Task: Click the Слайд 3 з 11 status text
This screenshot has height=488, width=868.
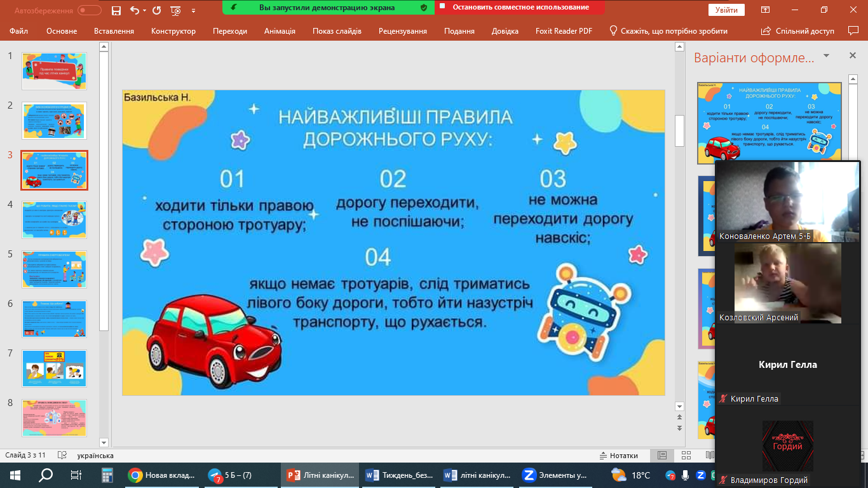Action: click(x=25, y=456)
